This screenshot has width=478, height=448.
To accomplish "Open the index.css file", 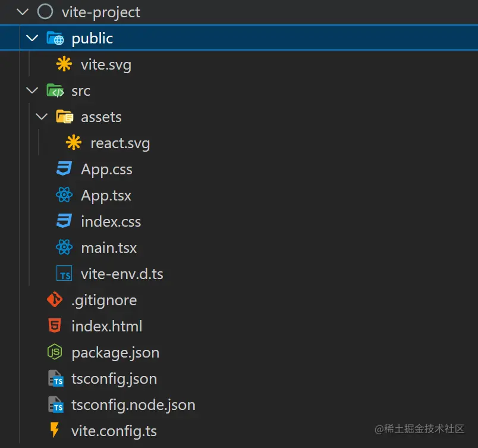I will click(x=111, y=221).
